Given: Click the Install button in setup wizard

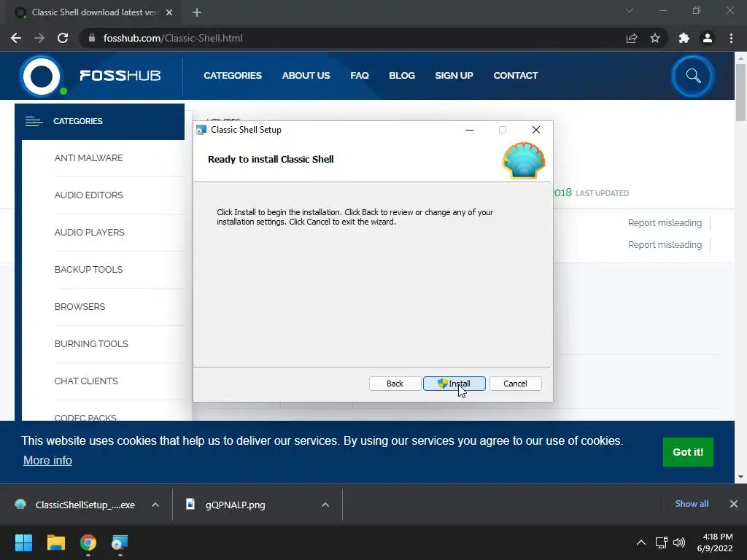Looking at the screenshot, I should [454, 384].
